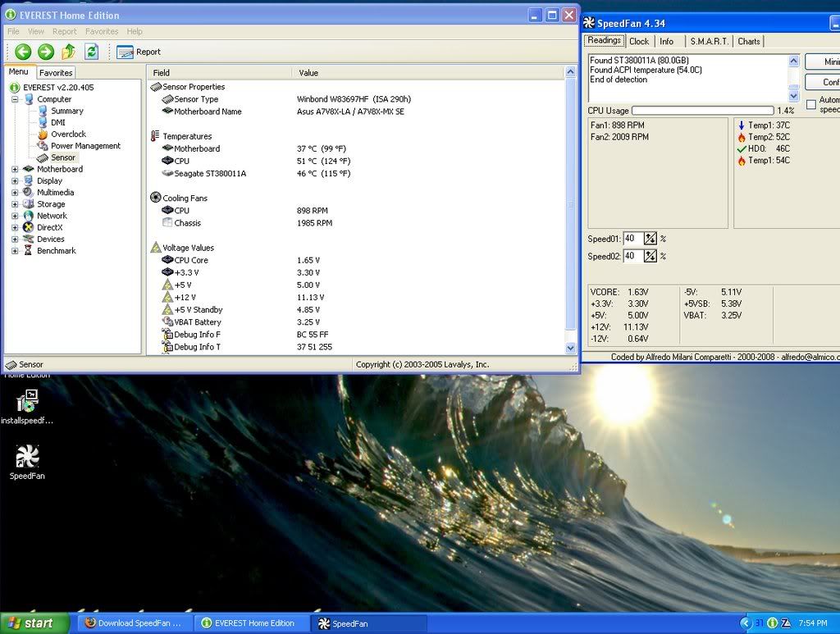Click the Value column header
This screenshot has width=840, height=634.
428,73
